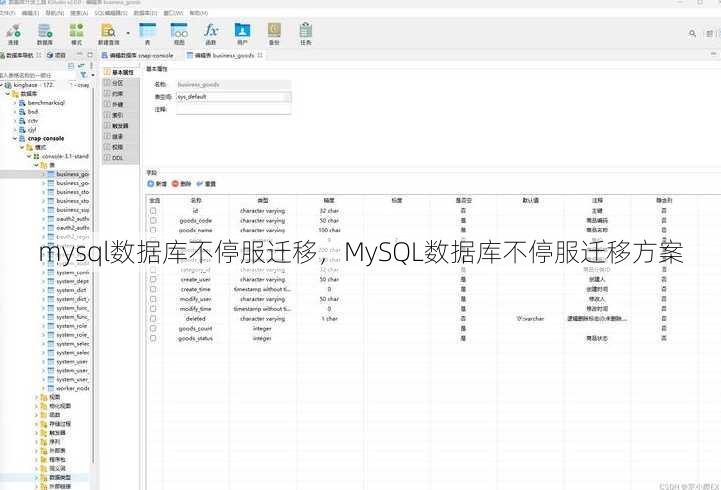Click the collapse-all icon in navigator toolbar
This screenshot has height=490, width=721.
(71, 66)
